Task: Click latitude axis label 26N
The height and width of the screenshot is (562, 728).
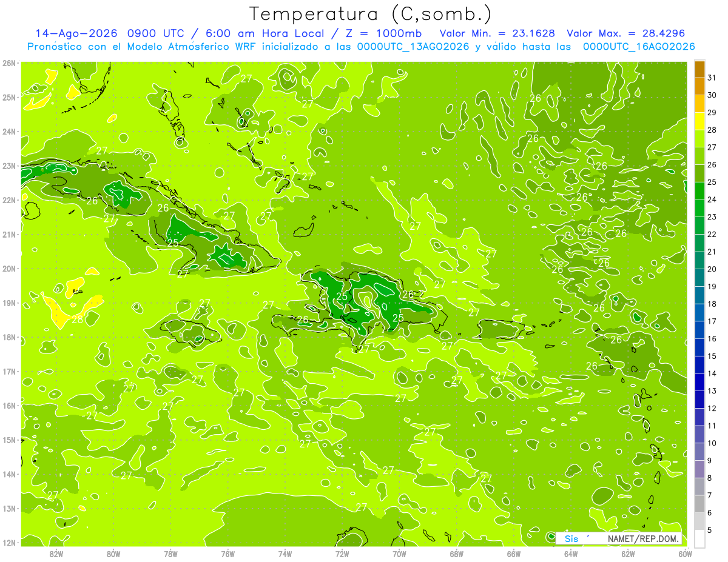Action: click(10, 63)
